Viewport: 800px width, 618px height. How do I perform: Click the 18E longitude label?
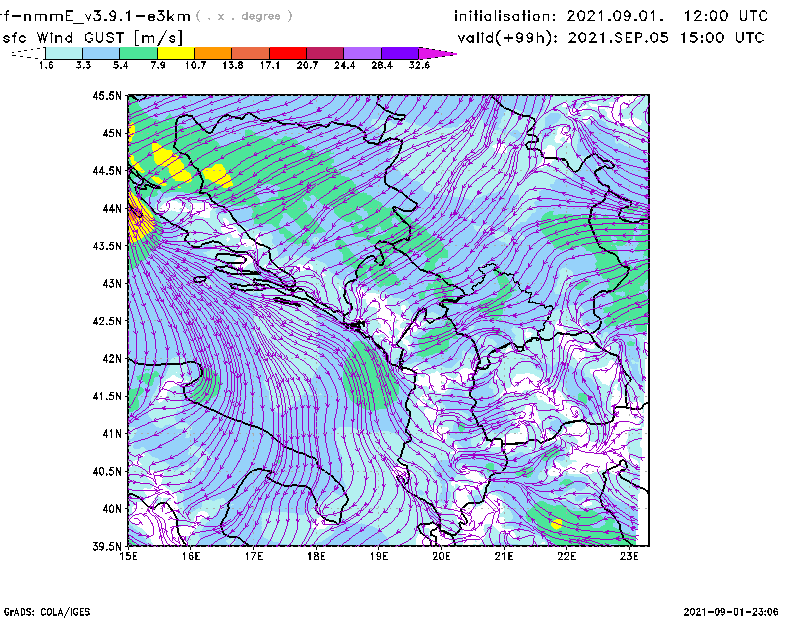316,556
